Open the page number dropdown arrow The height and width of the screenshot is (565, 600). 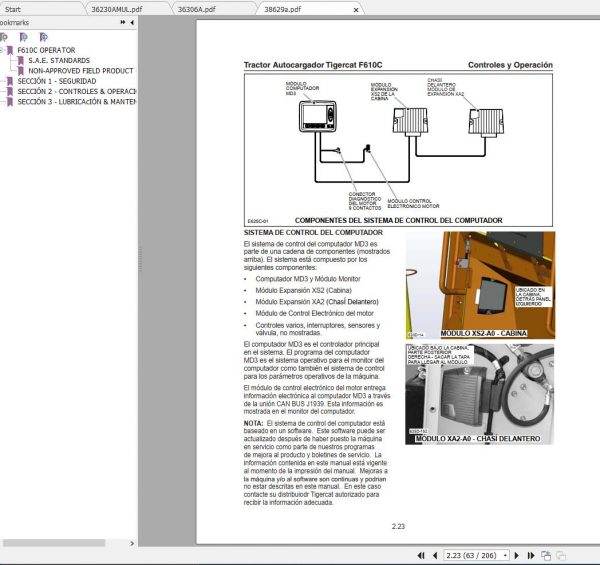[x=505, y=555]
